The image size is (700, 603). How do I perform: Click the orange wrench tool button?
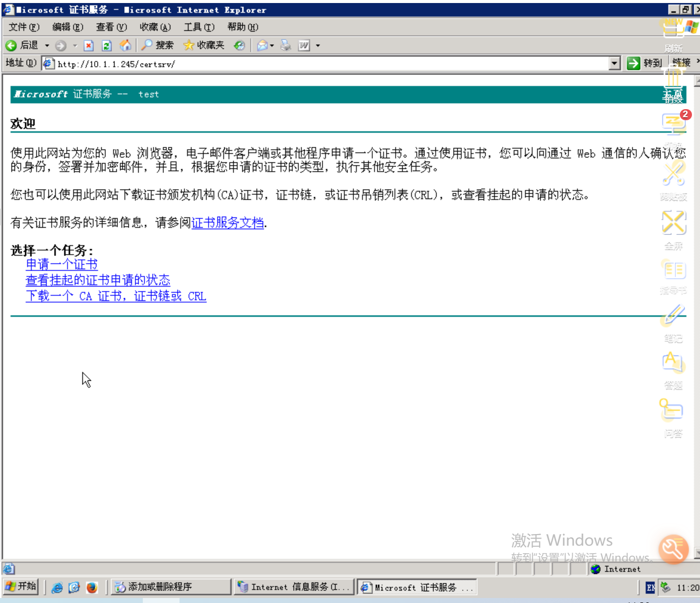click(673, 550)
